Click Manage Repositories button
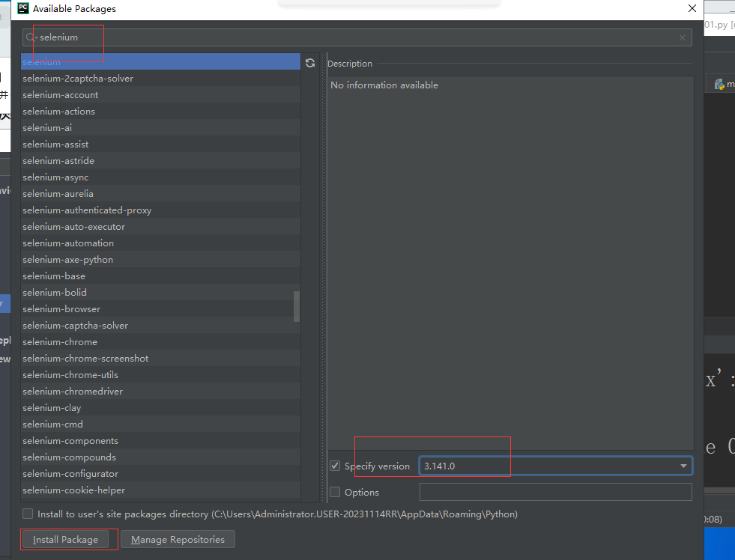 click(178, 539)
